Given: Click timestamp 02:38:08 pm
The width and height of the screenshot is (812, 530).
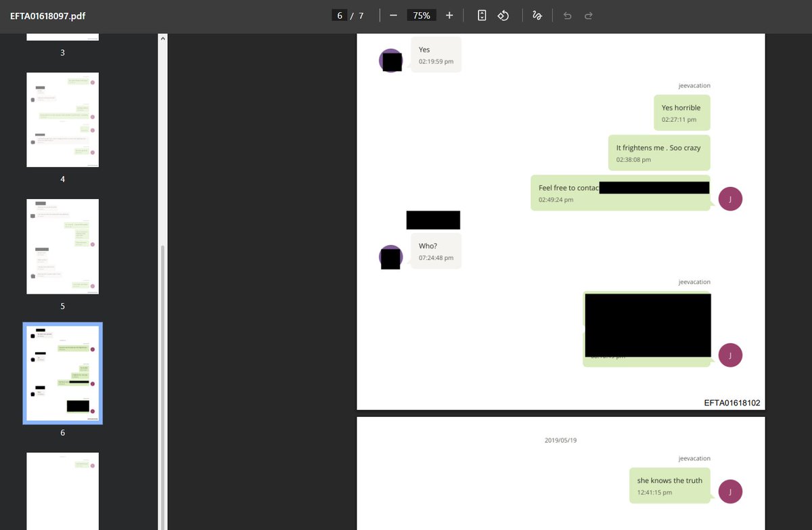Looking at the screenshot, I should point(633,160).
